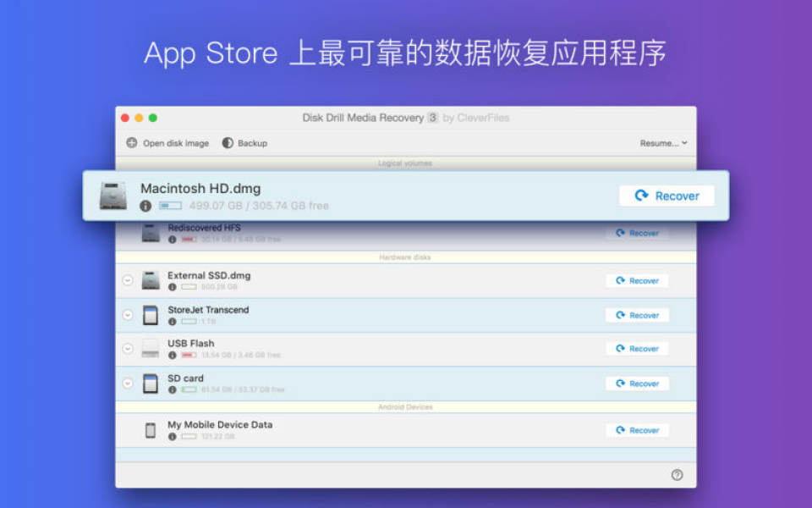
Task: Expand the StoreJet Transcend row
Action: click(x=128, y=315)
